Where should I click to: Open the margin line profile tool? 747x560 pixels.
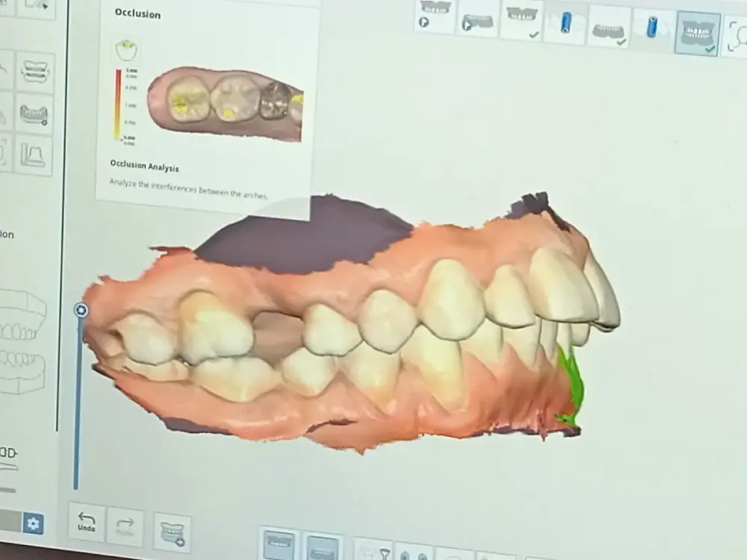pyautogui.click(x=33, y=155)
